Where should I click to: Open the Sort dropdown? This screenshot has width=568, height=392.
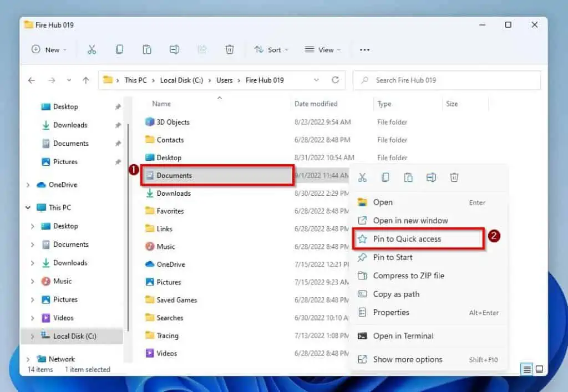click(271, 49)
